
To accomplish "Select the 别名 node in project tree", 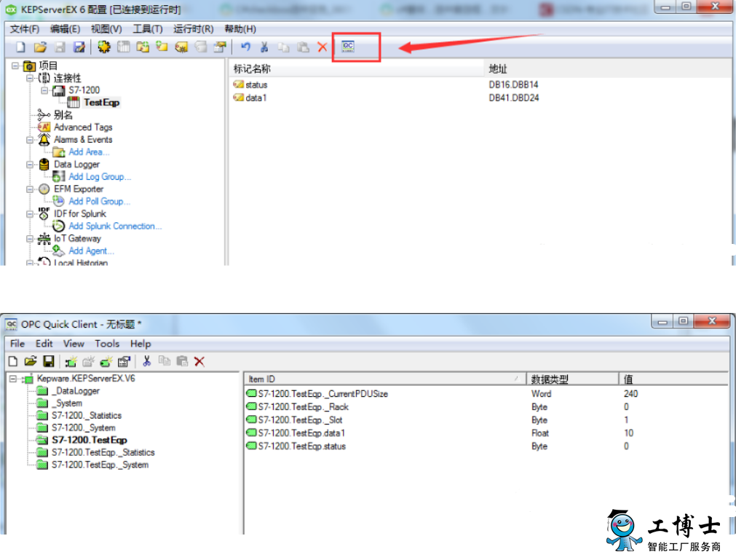I will tap(63, 115).
